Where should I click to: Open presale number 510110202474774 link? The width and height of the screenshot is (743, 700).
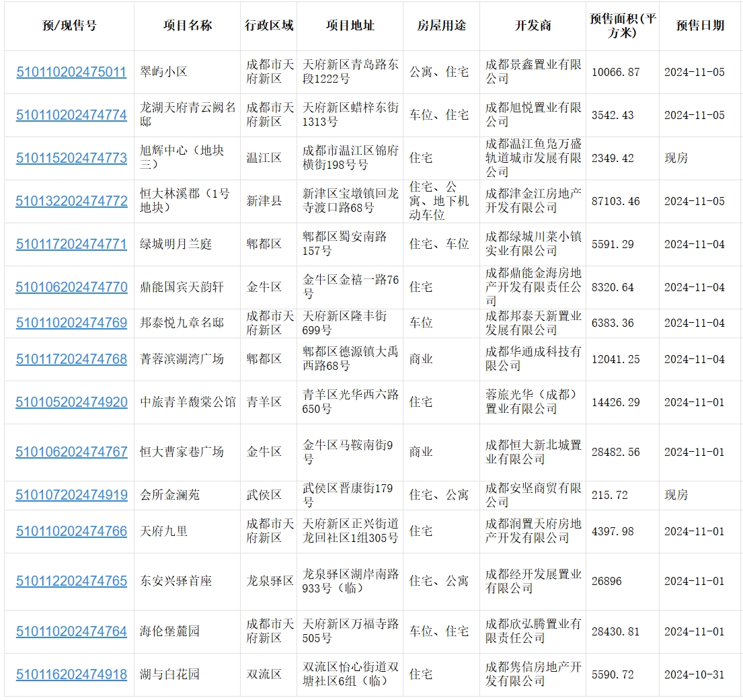[x=71, y=115]
